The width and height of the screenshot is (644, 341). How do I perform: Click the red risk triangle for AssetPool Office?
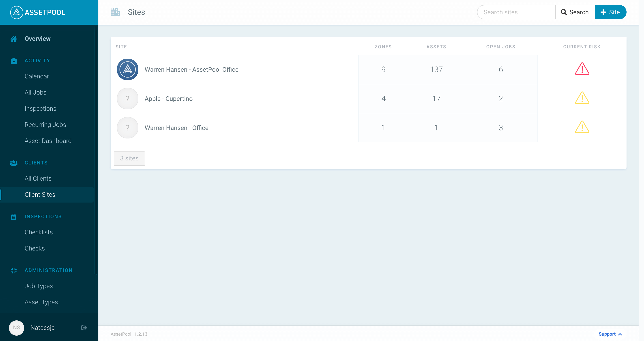click(x=582, y=69)
